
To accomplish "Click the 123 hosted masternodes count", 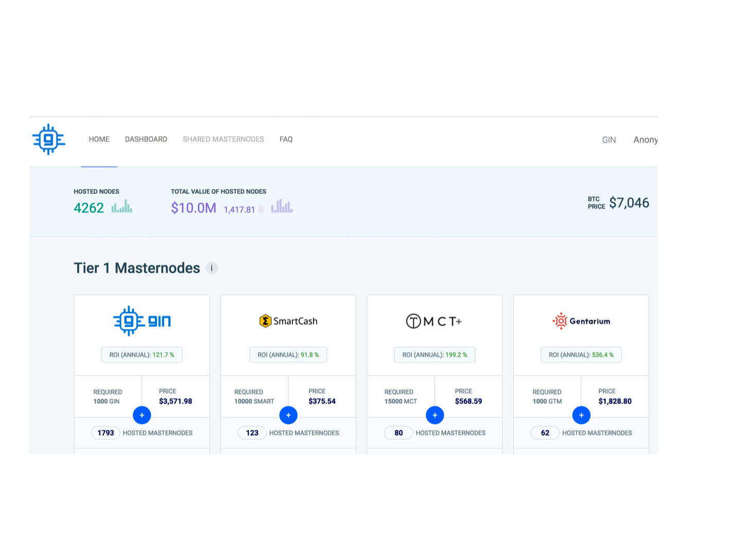I will (252, 433).
